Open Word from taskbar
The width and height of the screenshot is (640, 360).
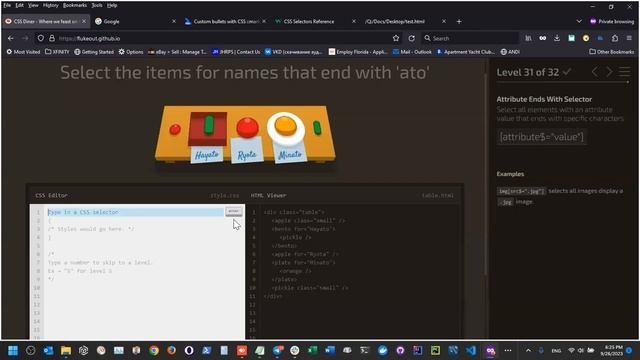coord(330,350)
